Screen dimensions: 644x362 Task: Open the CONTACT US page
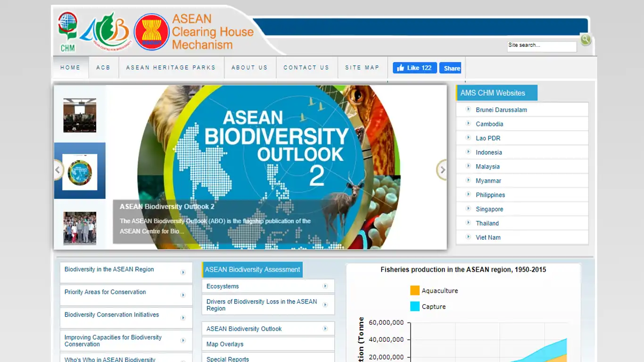306,67
